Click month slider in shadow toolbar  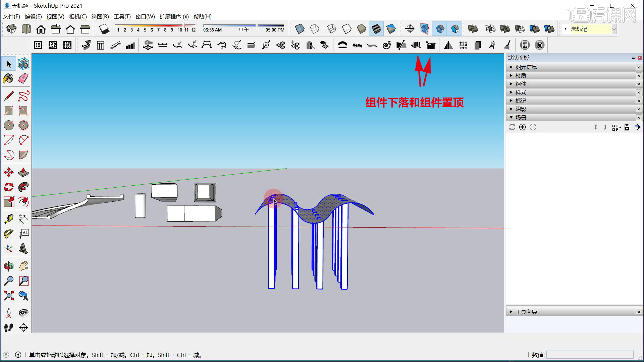(x=155, y=25)
